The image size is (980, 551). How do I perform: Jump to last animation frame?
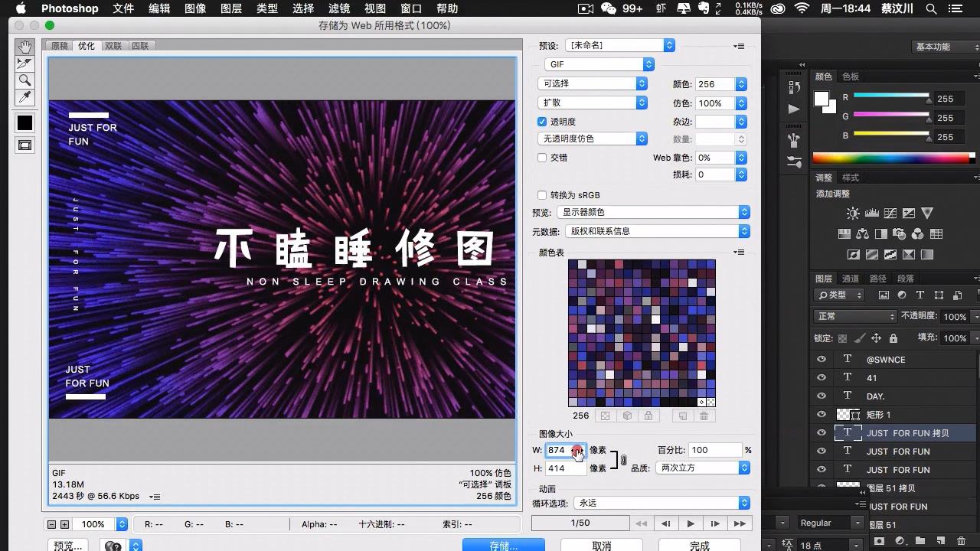pyautogui.click(x=740, y=523)
